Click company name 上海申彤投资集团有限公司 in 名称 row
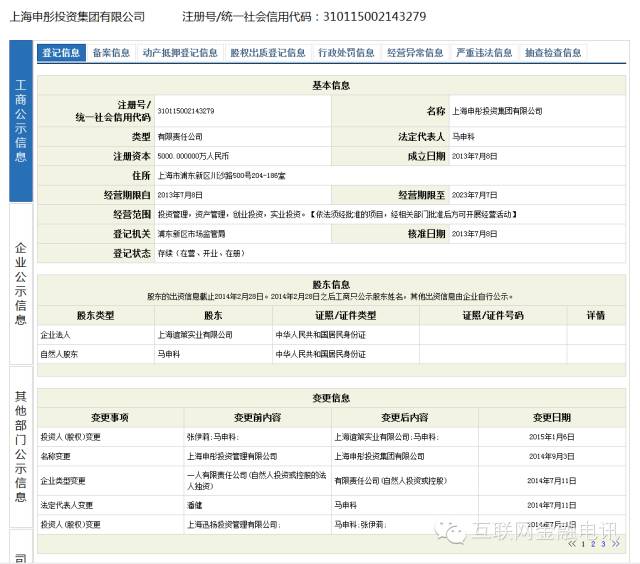This screenshot has width=640, height=564. tap(497, 111)
